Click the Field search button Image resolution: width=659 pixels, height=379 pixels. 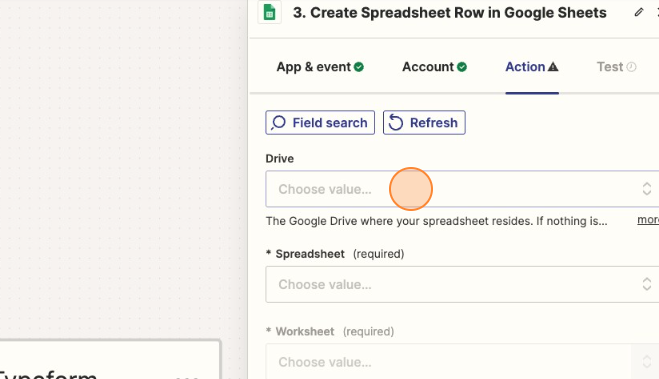coord(320,123)
